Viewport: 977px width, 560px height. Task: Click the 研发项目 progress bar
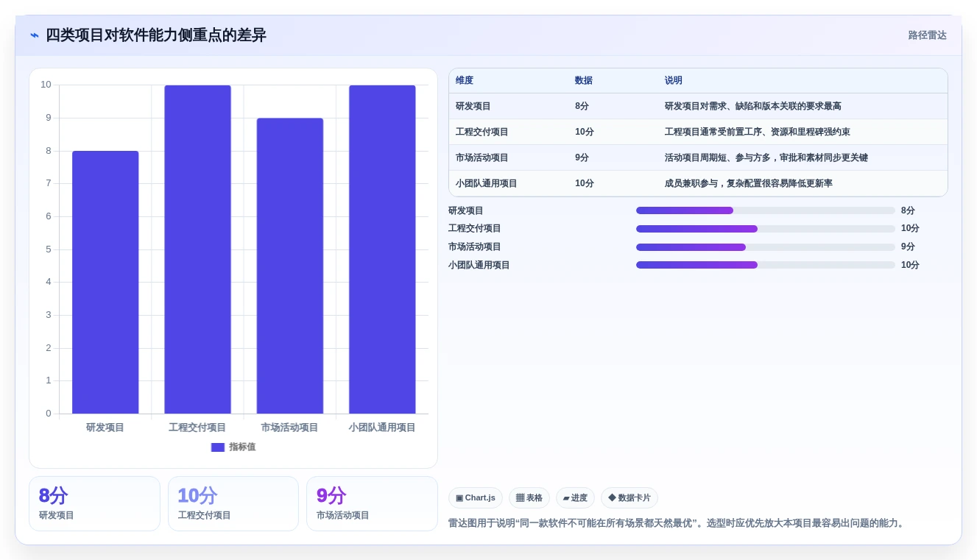[766, 210]
